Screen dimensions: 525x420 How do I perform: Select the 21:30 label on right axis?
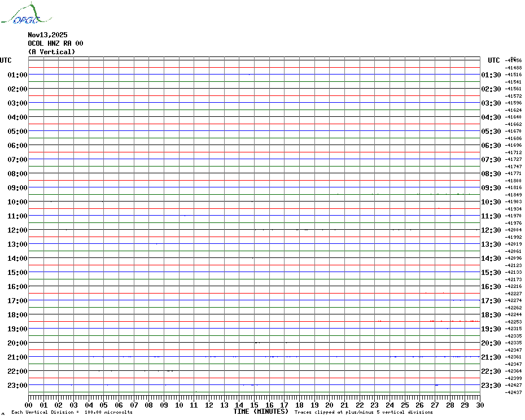491,357
